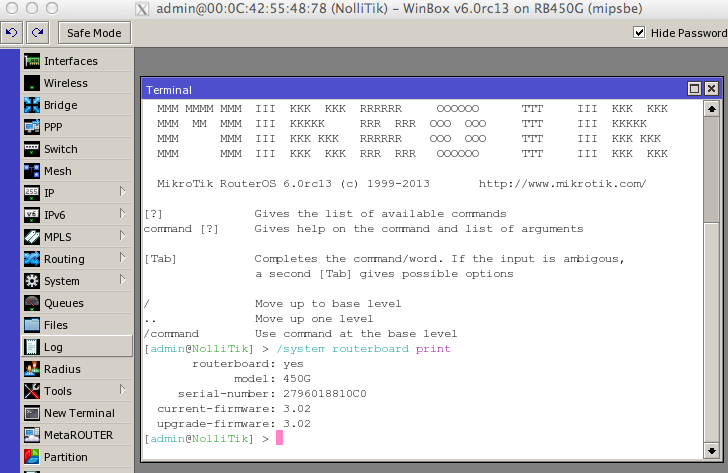Image resolution: width=728 pixels, height=473 pixels.
Task: Click the Terminal scrollbar up arrow
Action: point(711,110)
